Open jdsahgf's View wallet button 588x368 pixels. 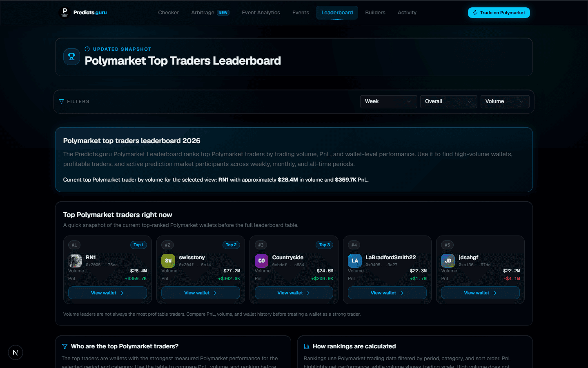[x=480, y=293]
